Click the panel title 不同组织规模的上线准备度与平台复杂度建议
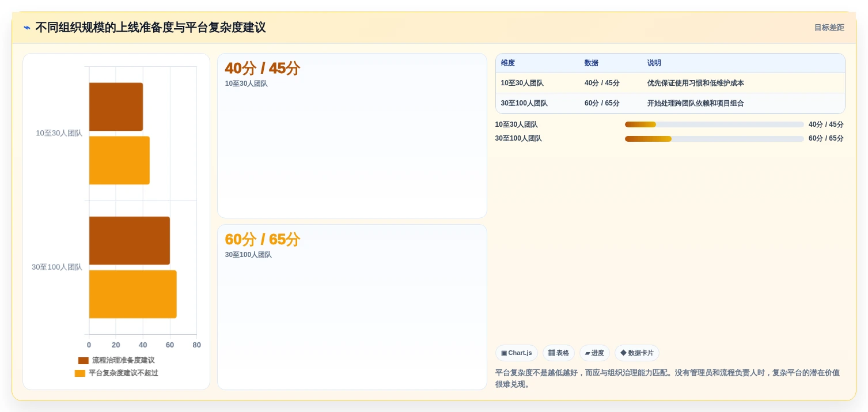Viewport: 868px width, 412px height. (x=150, y=28)
